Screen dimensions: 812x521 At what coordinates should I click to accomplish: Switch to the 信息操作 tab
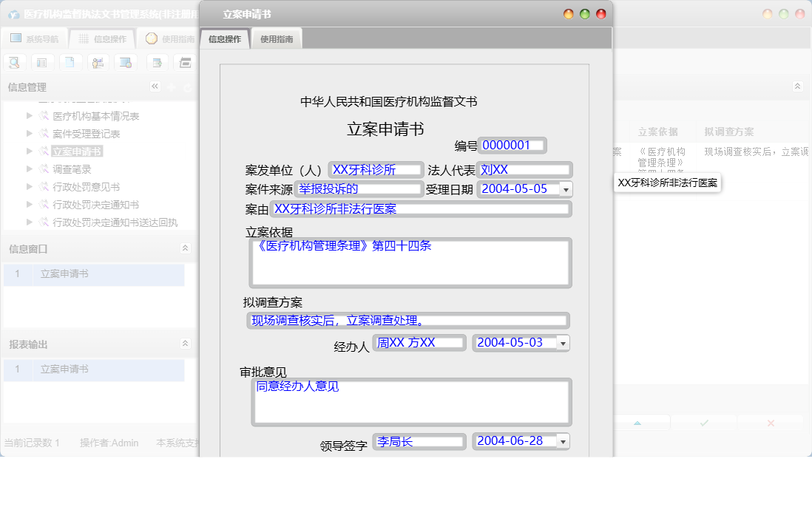(x=225, y=38)
